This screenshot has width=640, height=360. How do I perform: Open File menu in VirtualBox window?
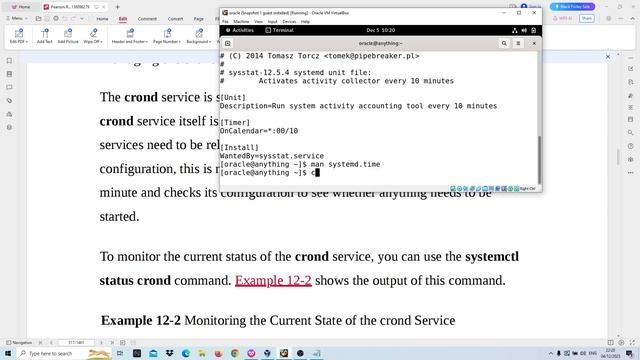[225, 22]
